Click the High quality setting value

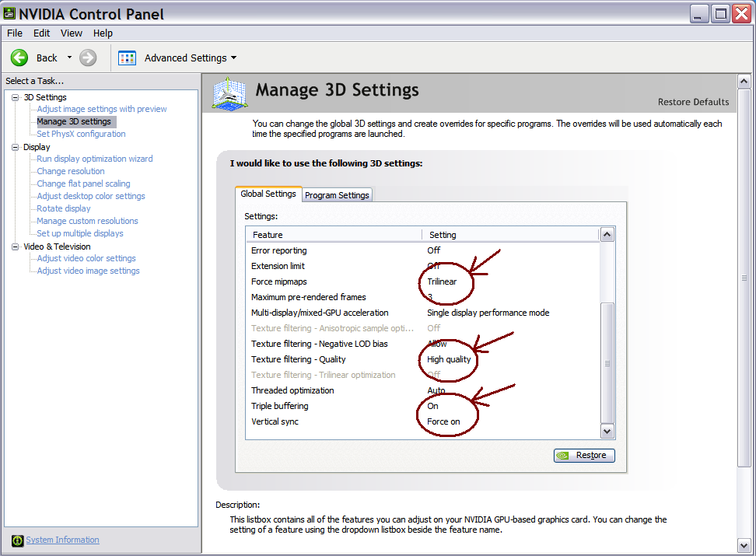pos(449,359)
